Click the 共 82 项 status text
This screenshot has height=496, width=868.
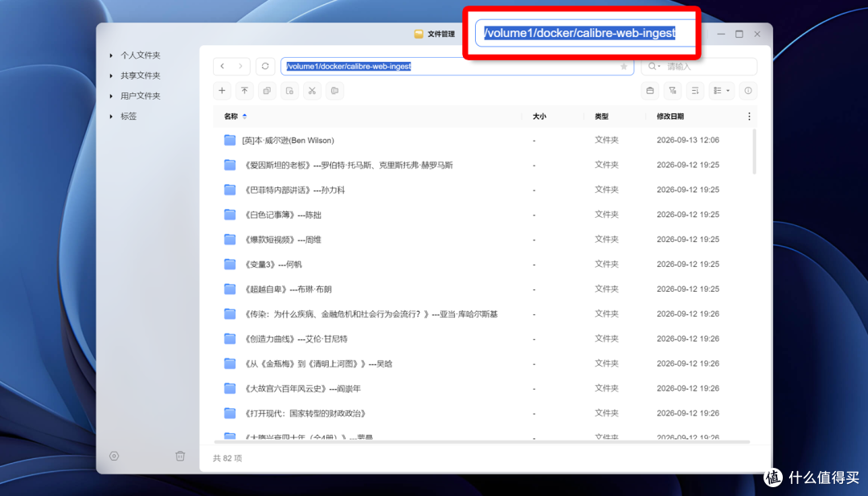pyautogui.click(x=227, y=458)
